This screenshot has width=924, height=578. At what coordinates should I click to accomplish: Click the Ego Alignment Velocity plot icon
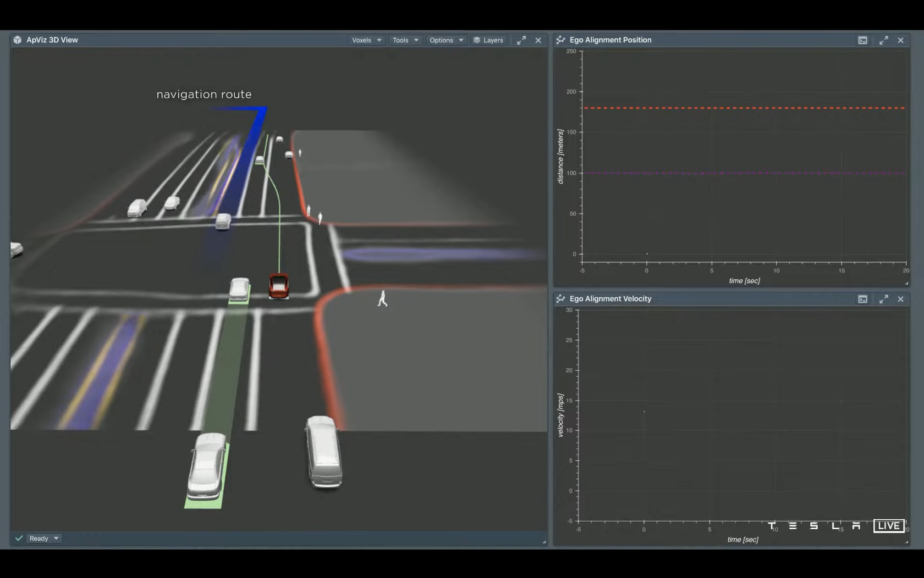pyautogui.click(x=560, y=299)
